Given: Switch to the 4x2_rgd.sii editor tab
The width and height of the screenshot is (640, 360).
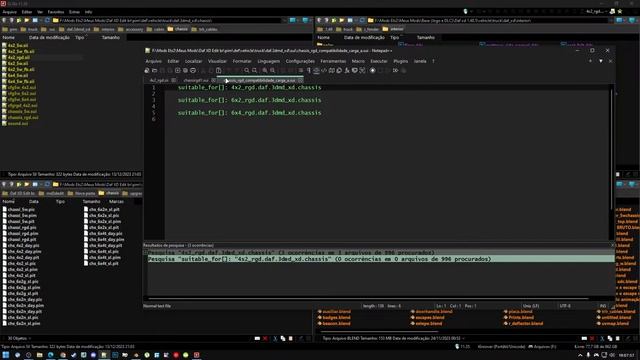Looking at the screenshot, I should point(159,80).
